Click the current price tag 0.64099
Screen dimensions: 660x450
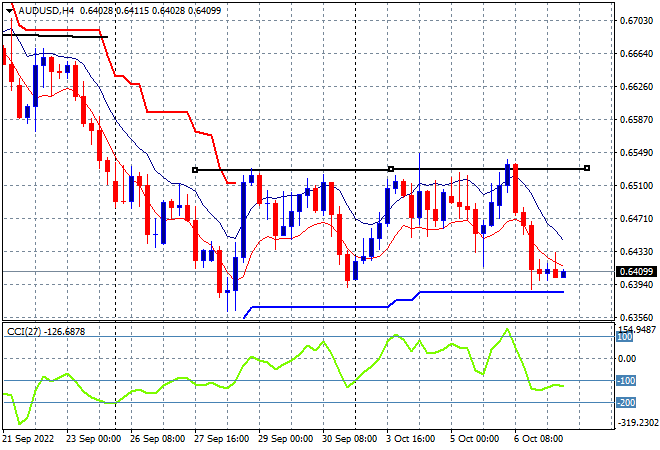click(x=636, y=272)
